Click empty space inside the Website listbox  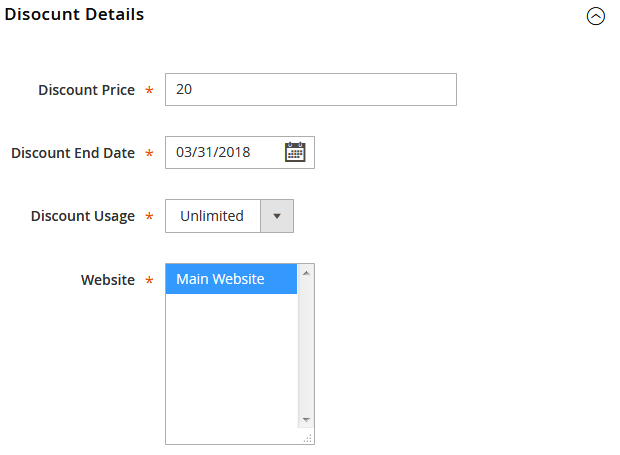pos(231,370)
